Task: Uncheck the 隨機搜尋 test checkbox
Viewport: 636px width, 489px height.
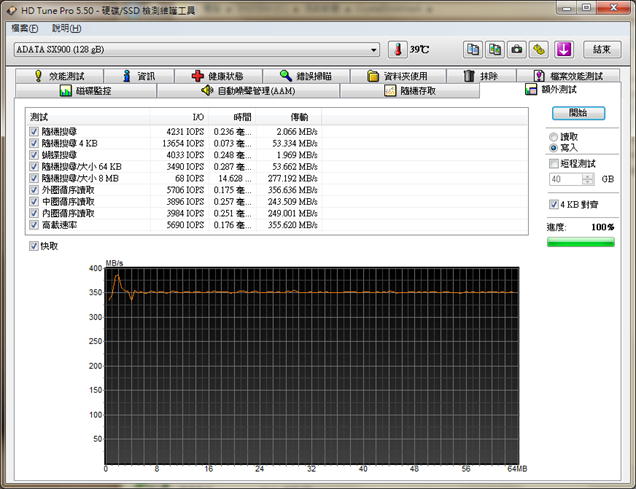Action: (34, 132)
